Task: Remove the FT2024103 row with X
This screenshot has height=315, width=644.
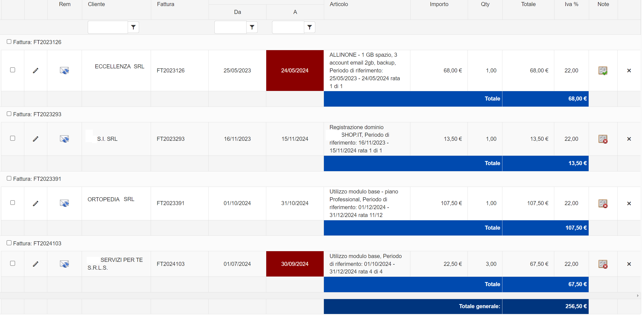Action: click(x=629, y=264)
